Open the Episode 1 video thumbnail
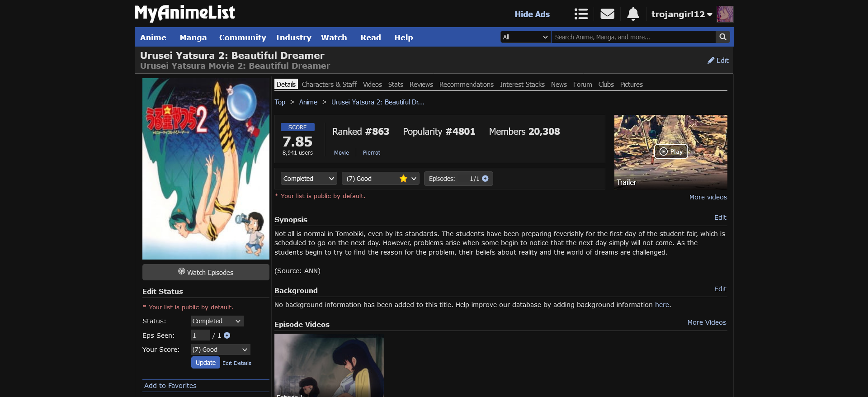The image size is (868, 397). pos(329,365)
